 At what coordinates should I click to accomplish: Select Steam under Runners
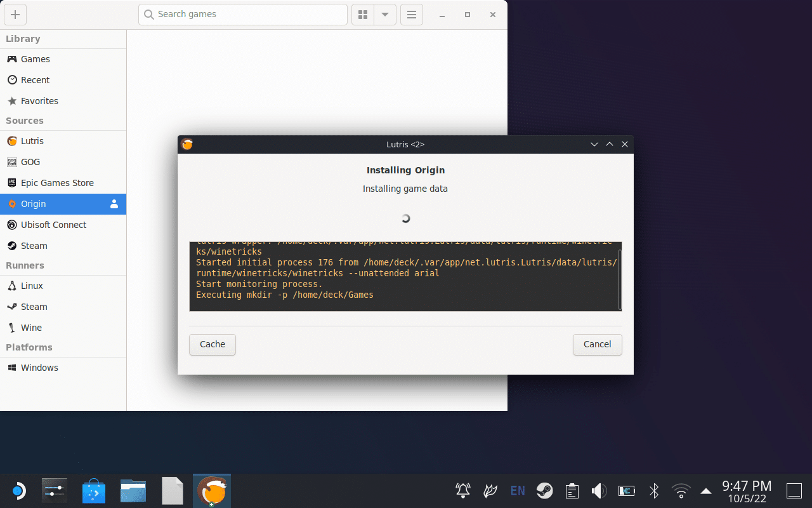[x=63, y=307]
